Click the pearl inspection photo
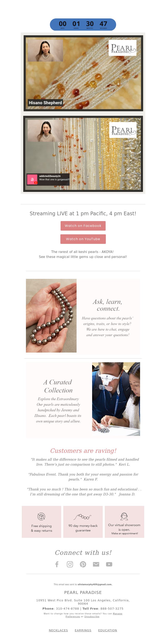Viewport: 166px width, 644px height. click(116, 399)
